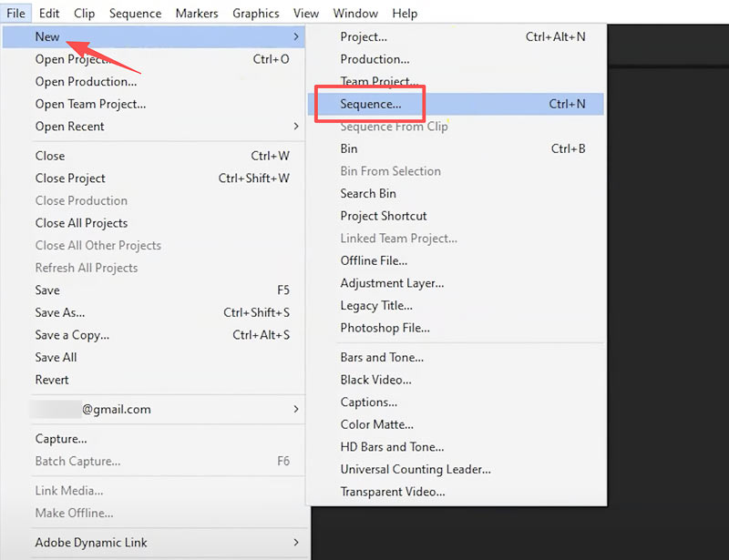
Task: Add a new Adjustment Layer
Action: (x=392, y=283)
